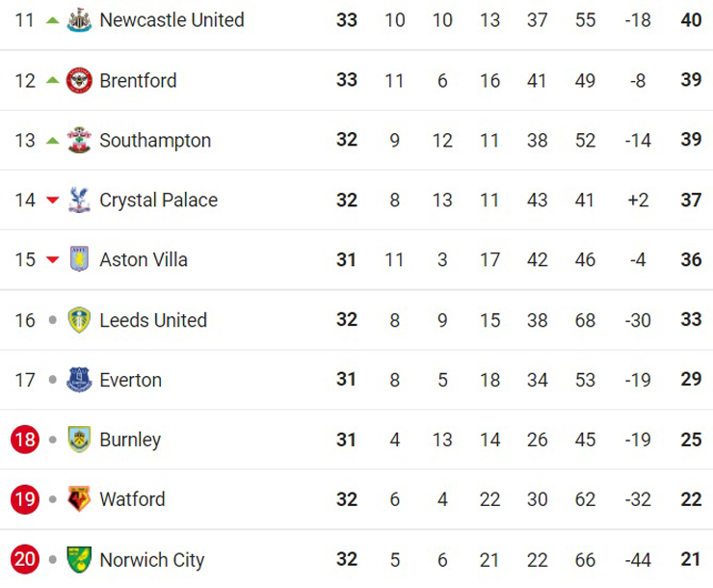
Task: Click the red down arrow beside Aston Villa
Action: point(53,260)
